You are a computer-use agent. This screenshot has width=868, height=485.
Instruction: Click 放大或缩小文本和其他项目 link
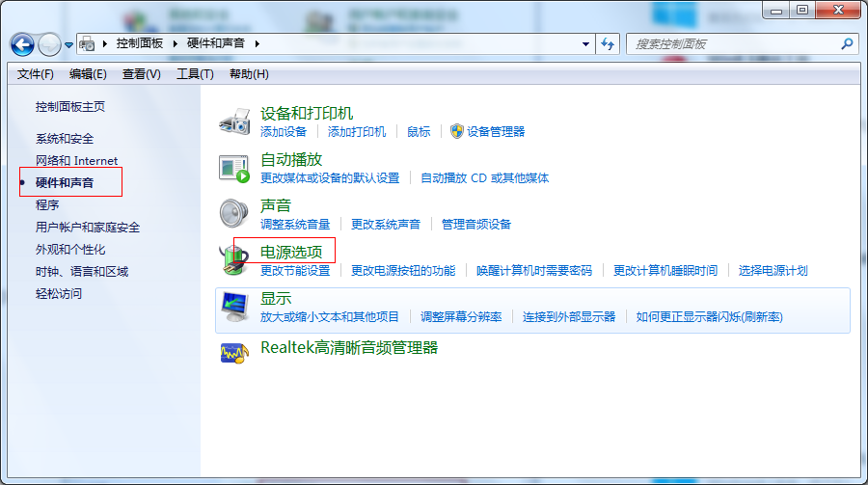pos(330,316)
